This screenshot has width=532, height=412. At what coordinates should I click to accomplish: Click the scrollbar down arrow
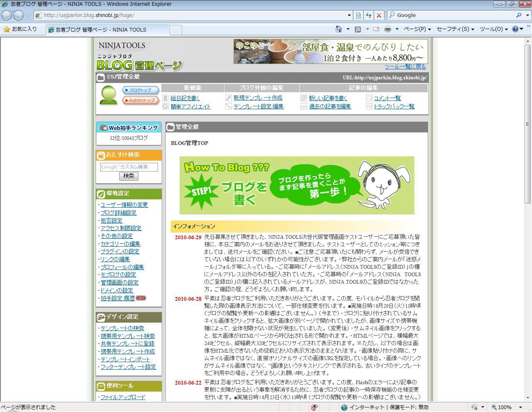pos(528,398)
